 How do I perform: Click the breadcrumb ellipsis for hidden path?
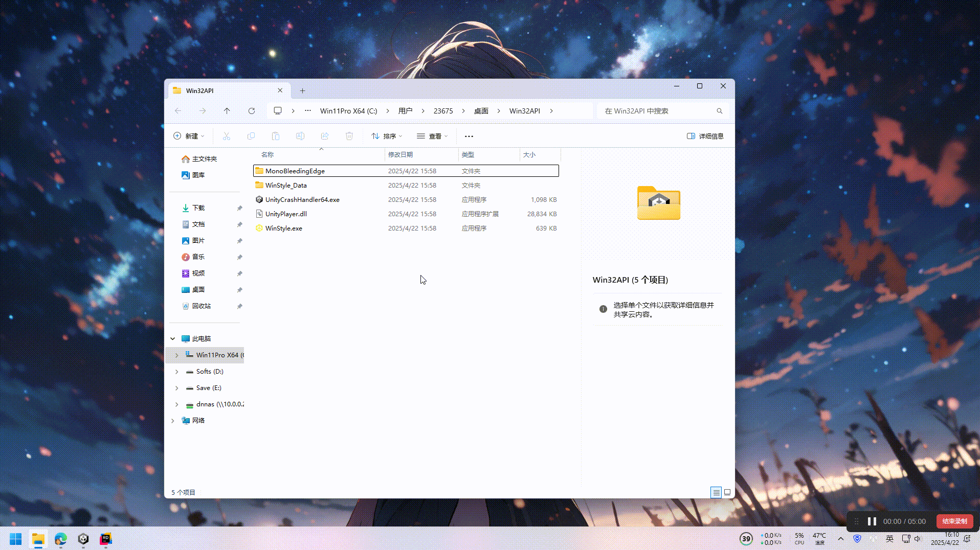click(308, 111)
